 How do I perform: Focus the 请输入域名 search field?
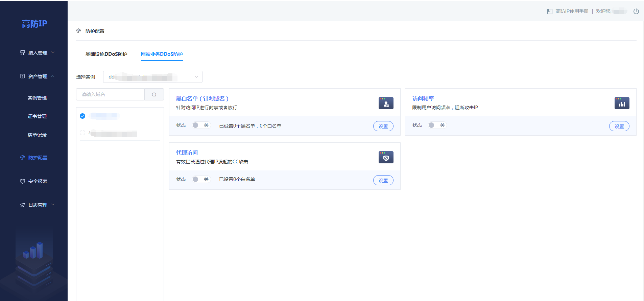click(x=111, y=95)
